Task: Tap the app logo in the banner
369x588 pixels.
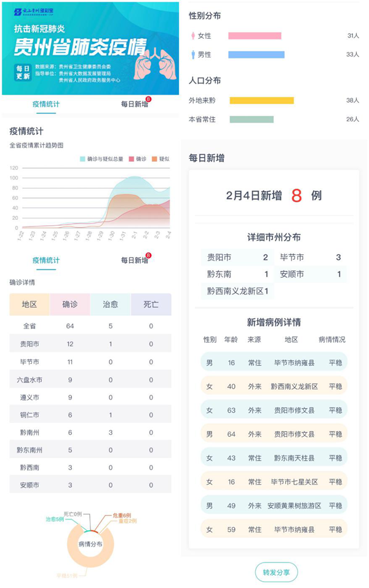Action: pos(33,12)
